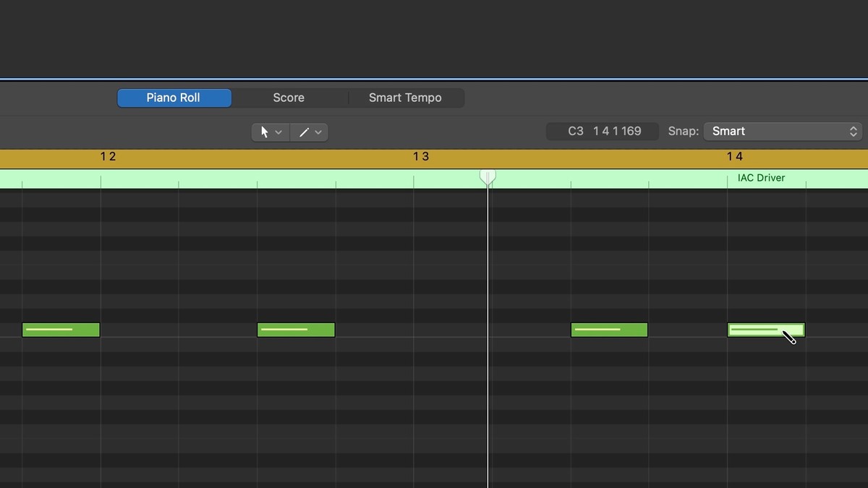Viewport: 868px width, 488px height.
Task: Click bar marker 1 4 in the ruler
Action: pos(734,157)
